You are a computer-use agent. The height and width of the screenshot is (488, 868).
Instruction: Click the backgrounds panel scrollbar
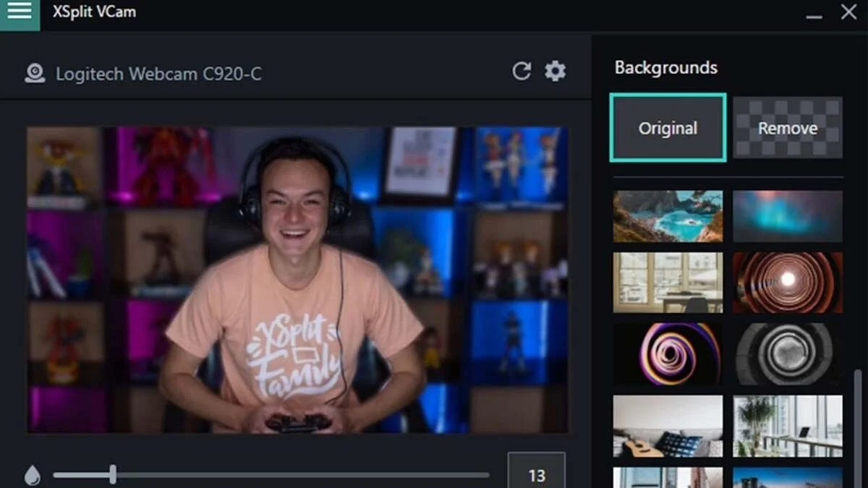click(x=858, y=429)
